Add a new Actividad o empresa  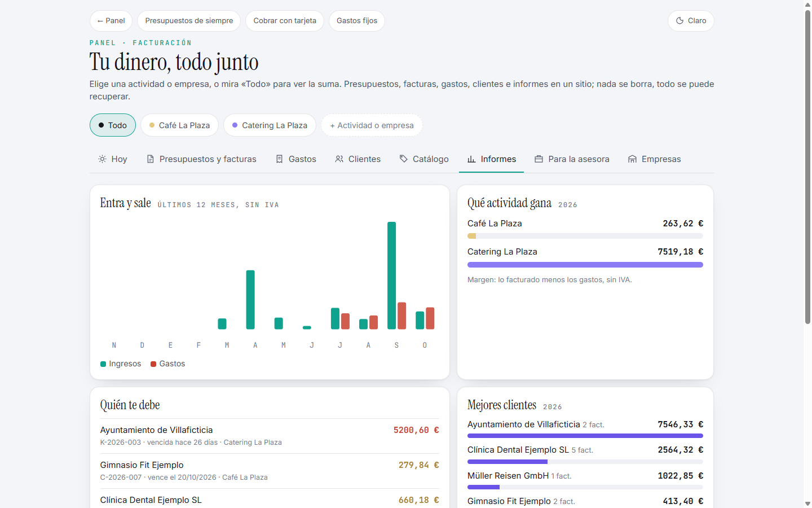372,125
